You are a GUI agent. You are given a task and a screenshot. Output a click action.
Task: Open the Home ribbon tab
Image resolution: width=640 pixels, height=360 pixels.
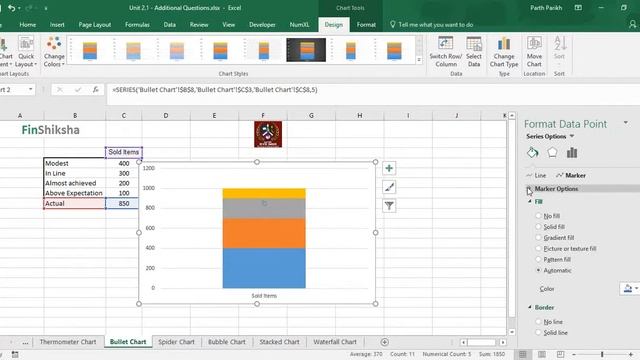27,24
